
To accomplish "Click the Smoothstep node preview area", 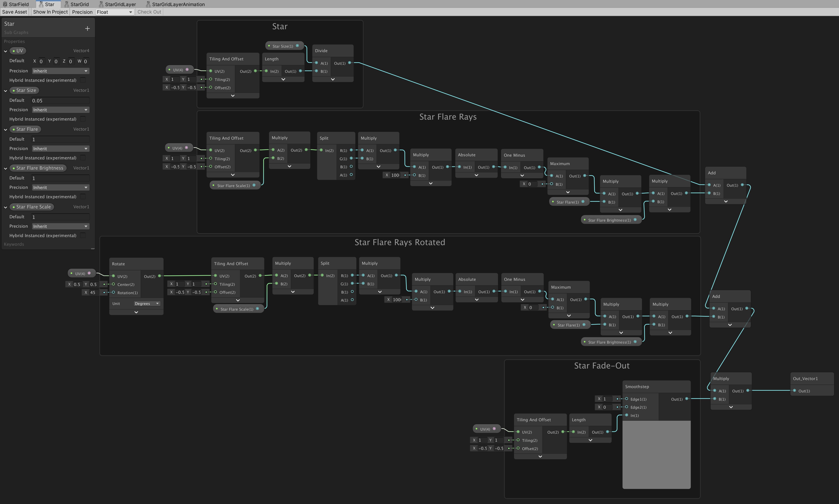I will coord(656,454).
